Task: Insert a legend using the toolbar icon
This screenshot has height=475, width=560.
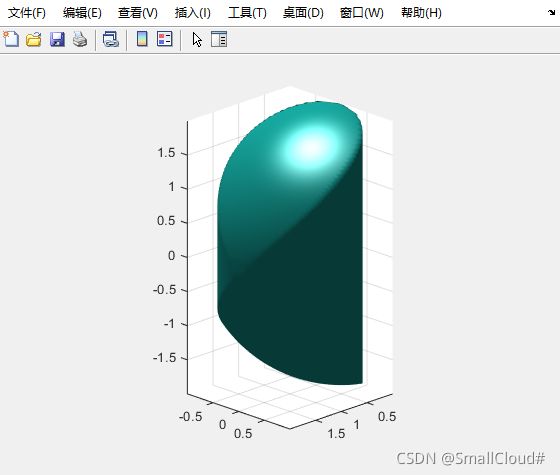Action: coord(165,39)
